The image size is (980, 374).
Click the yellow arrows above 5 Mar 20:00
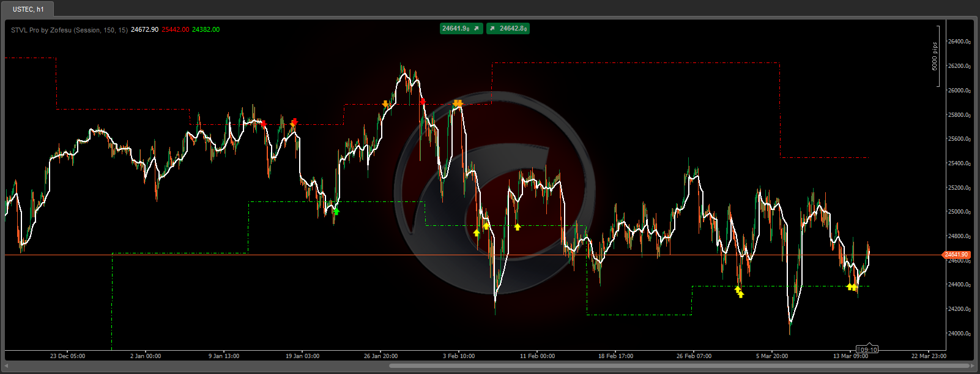point(739,292)
